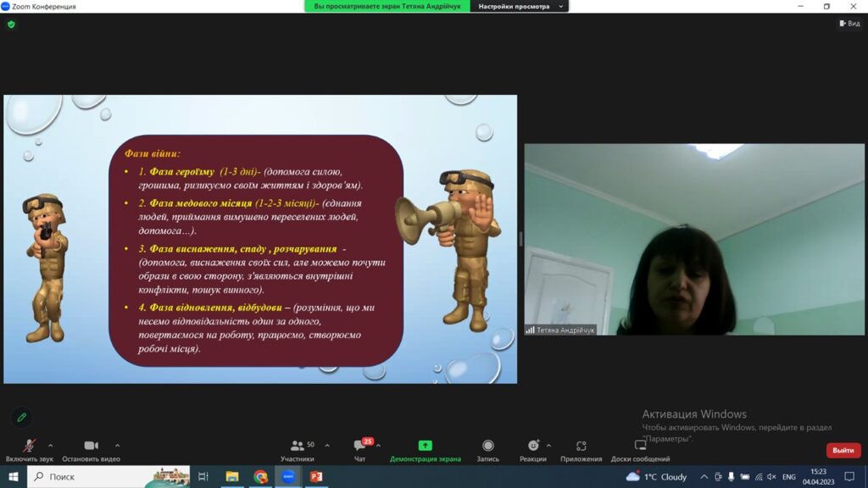
Task: Expand video options arrow beside camera
Action: 117,445
